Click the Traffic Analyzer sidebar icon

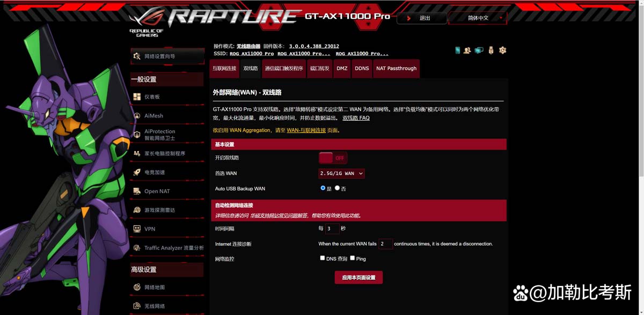pos(137,248)
